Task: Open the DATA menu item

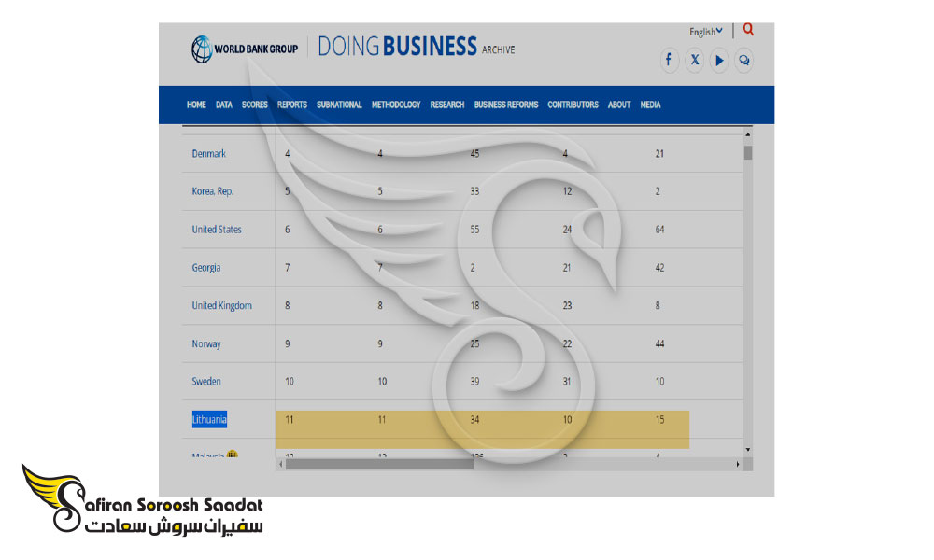Action: click(x=224, y=105)
